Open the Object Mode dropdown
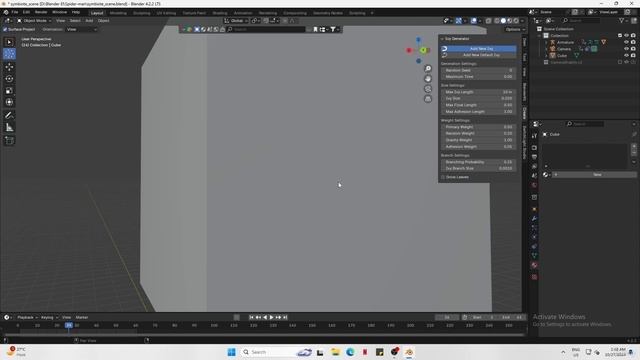 [34, 21]
